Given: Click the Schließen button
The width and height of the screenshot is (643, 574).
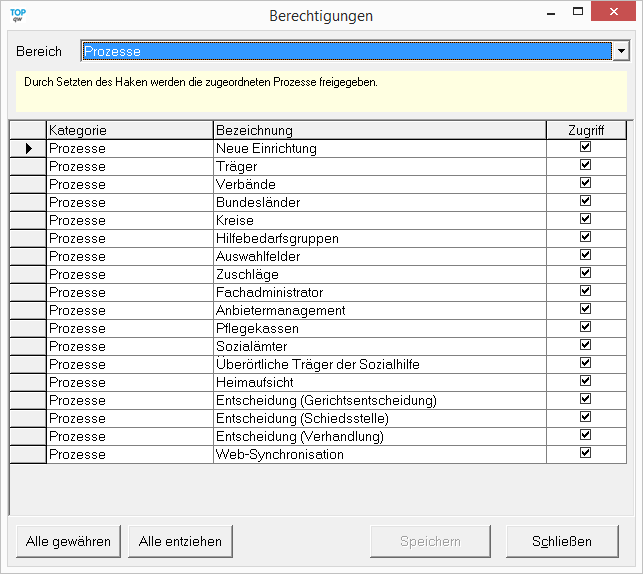Looking at the screenshot, I should tap(562, 541).
